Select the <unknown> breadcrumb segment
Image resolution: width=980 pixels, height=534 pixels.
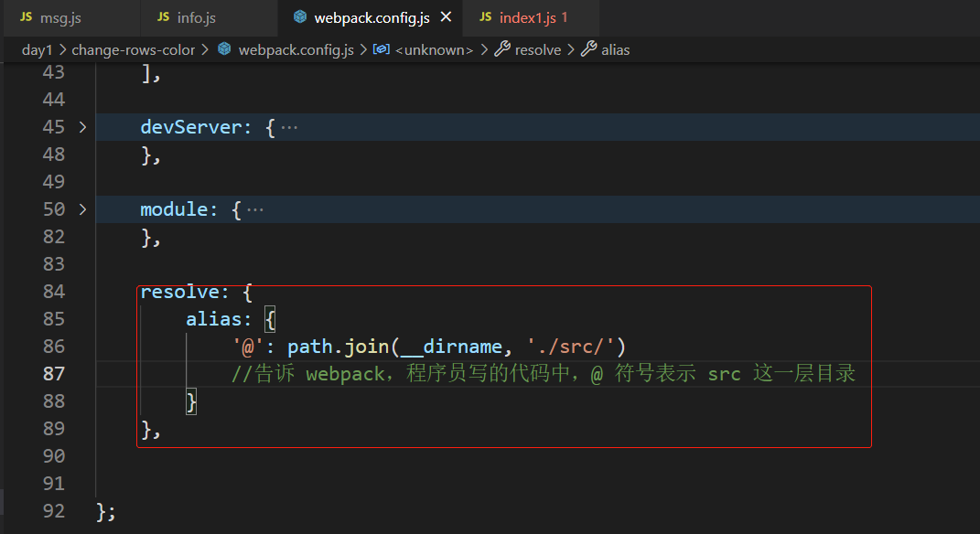pos(435,50)
